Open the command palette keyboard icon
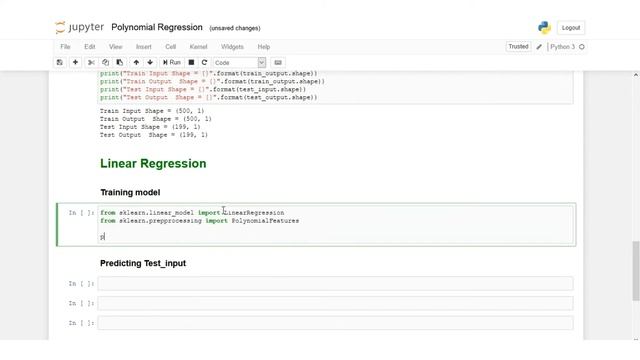The image size is (640, 360). [x=278, y=62]
